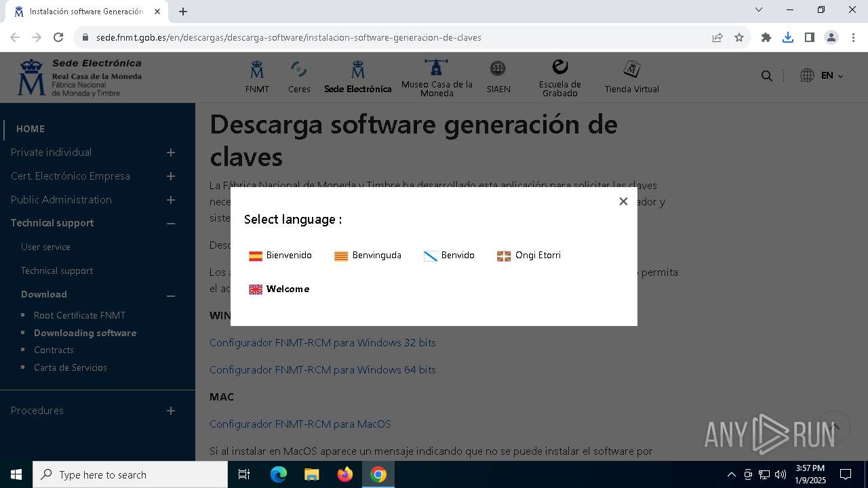Image resolution: width=868 pixels, height=488 pixels.
Task: Open Microsoft Edge from taskbar
Action: (x=279, y=474)
